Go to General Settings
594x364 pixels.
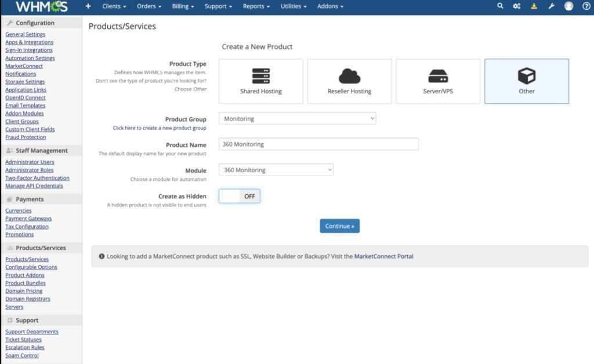coord(26,34)
